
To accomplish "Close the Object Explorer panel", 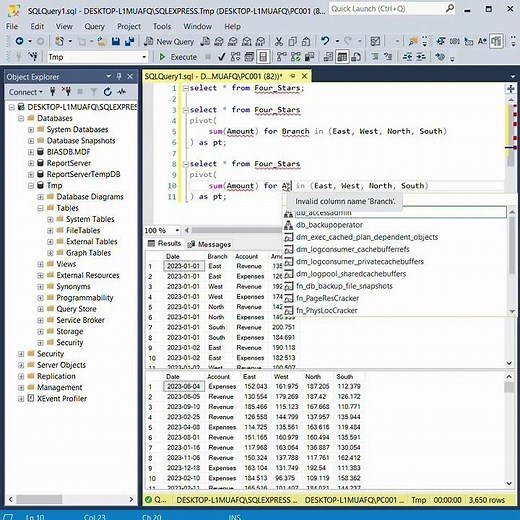I will [130, 77].
